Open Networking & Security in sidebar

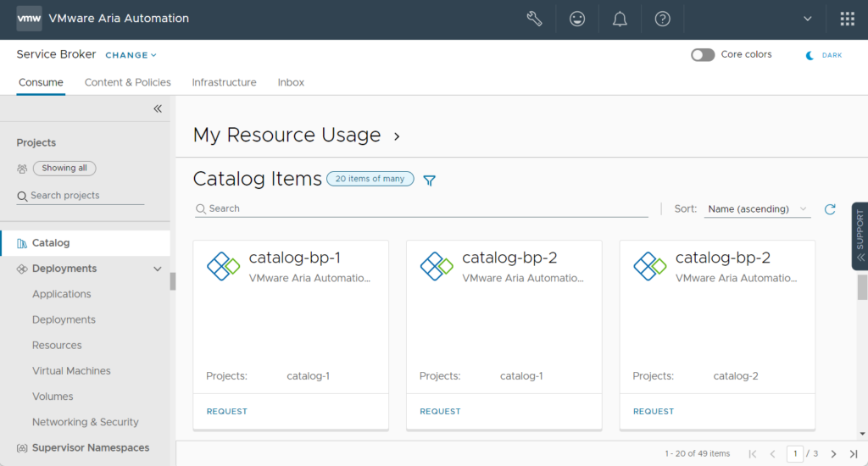[x=86, y=422]
